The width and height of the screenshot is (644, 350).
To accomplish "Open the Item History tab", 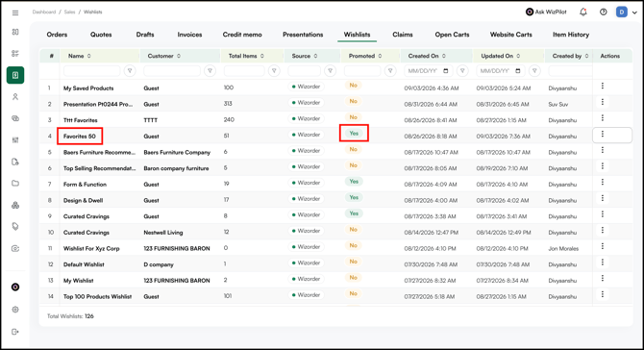I will tap(571, 35).
